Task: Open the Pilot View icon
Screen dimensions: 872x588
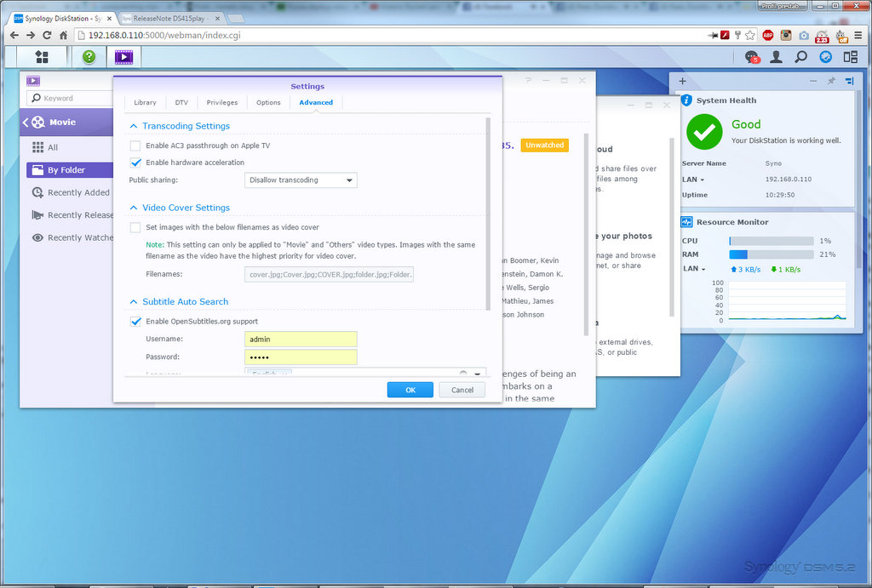Action: point(851,57)
